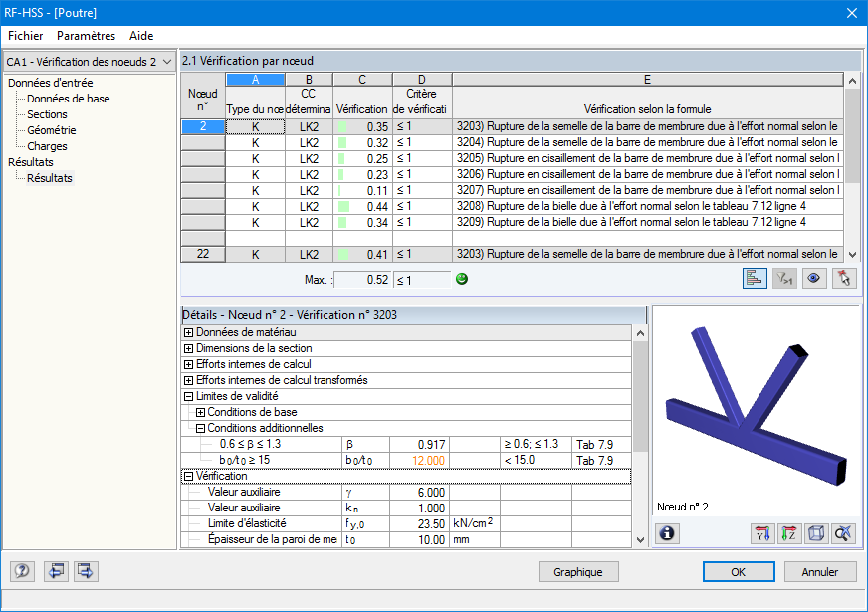Collapse Limites de validité section
This screenshot has height=612, width=868.
pyautogui.click(x=189, y=396)
